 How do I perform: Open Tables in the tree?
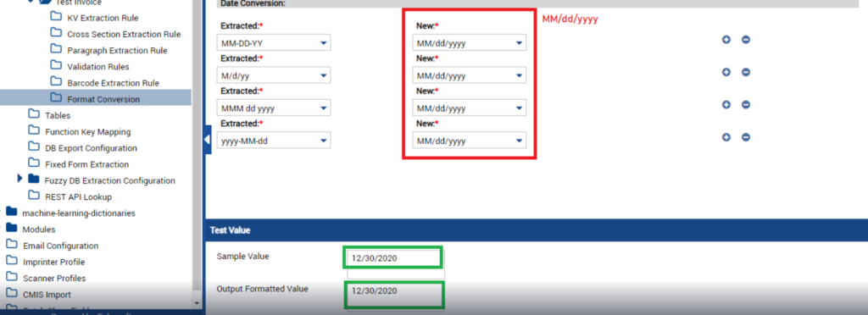click(58, 115)
